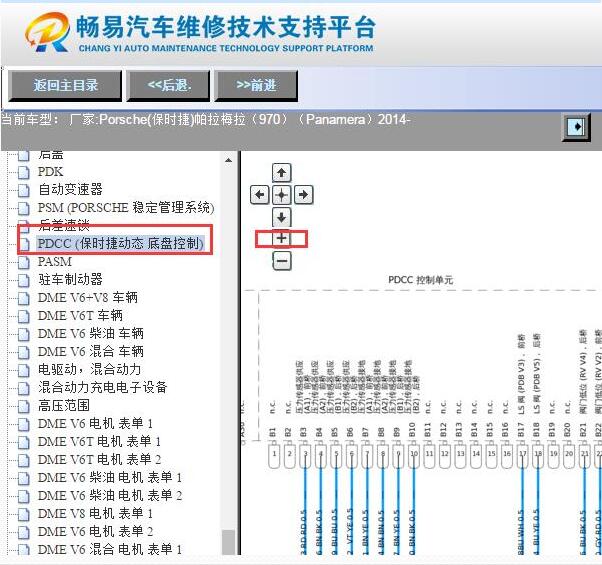602x565 pixels.
Task: Open DME V6 电机 表单 2
Action: pyautogui.click(x=95, y=532)
